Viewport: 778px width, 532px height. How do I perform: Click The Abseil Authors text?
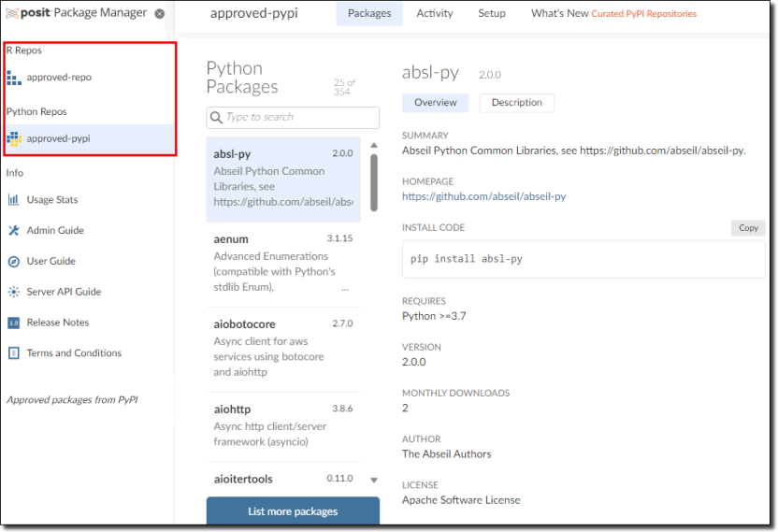(447, 454)
